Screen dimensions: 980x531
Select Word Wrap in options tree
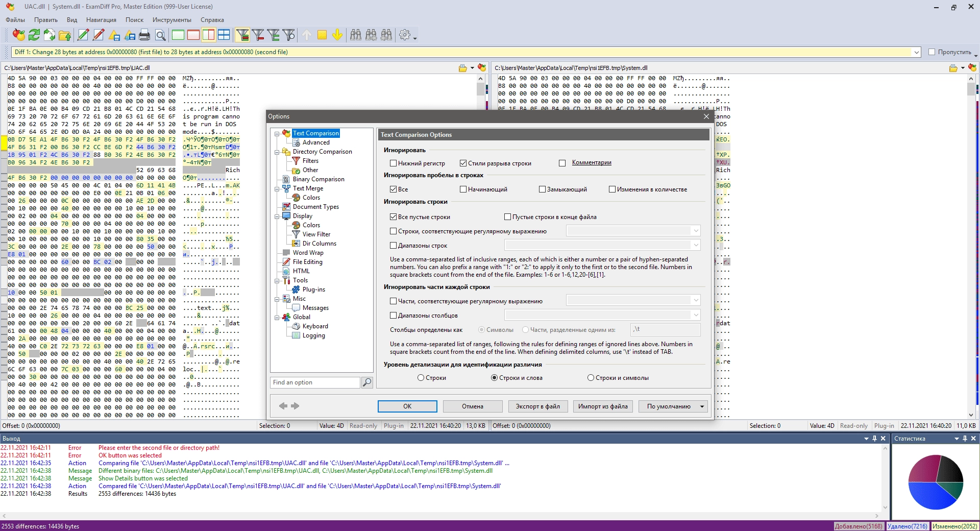pos(308,253)
